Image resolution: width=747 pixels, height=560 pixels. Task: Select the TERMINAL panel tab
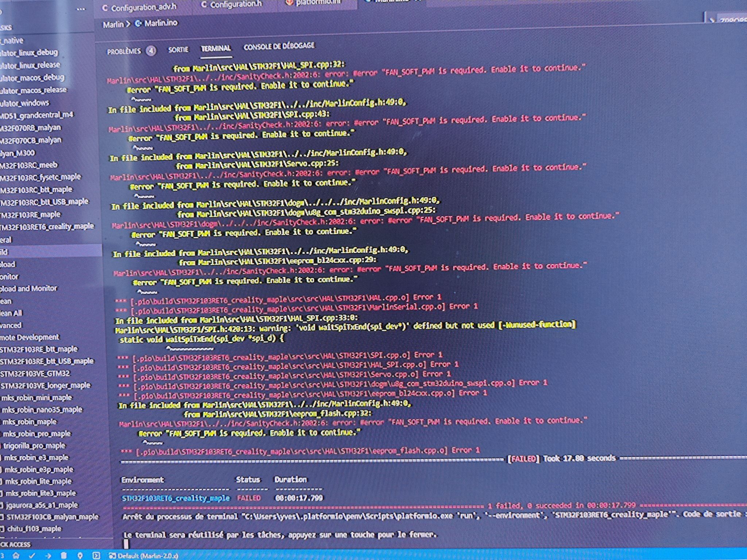[x=216, y=48]
